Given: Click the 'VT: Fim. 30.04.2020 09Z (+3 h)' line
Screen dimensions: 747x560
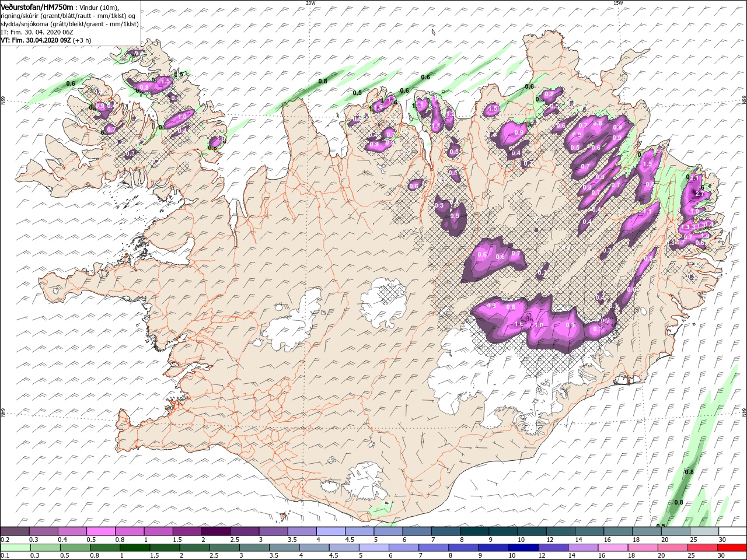Looking at the screenshot, I should (45, 40).
